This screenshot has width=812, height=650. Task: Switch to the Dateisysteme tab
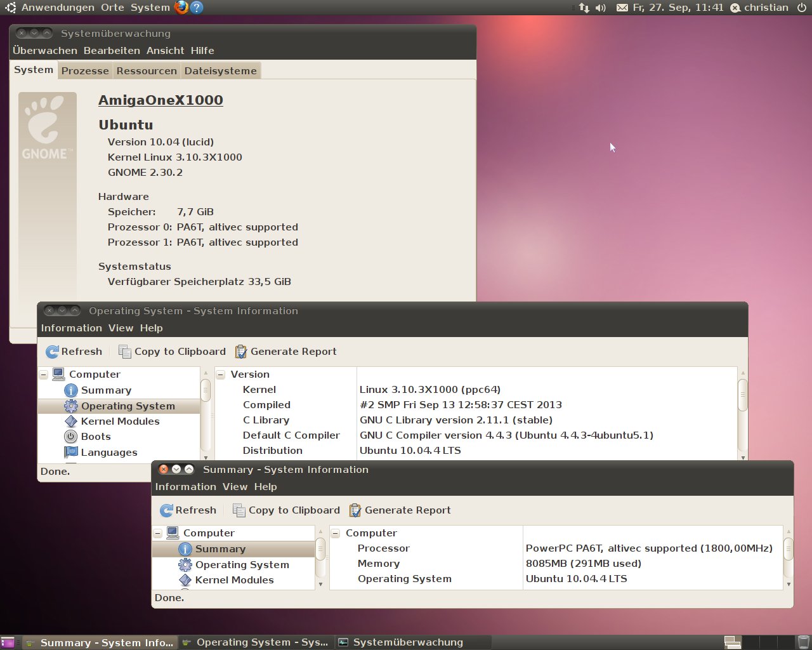pyautogui.click(x=221, y=71)
